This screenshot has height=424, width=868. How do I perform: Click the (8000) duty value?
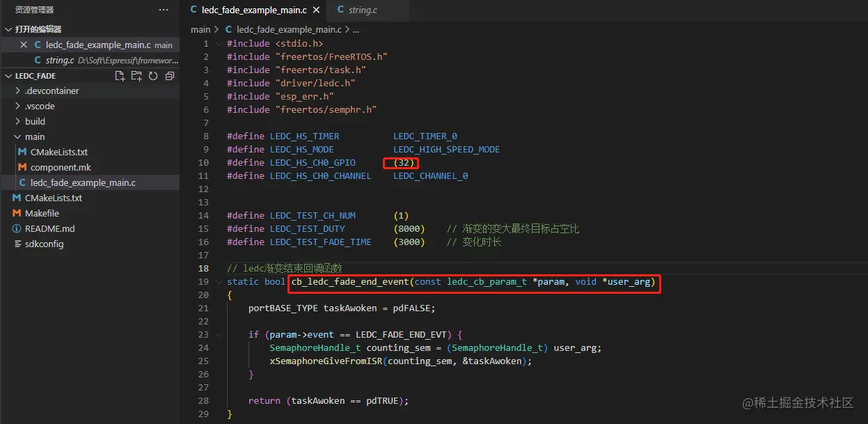[409, 229]
